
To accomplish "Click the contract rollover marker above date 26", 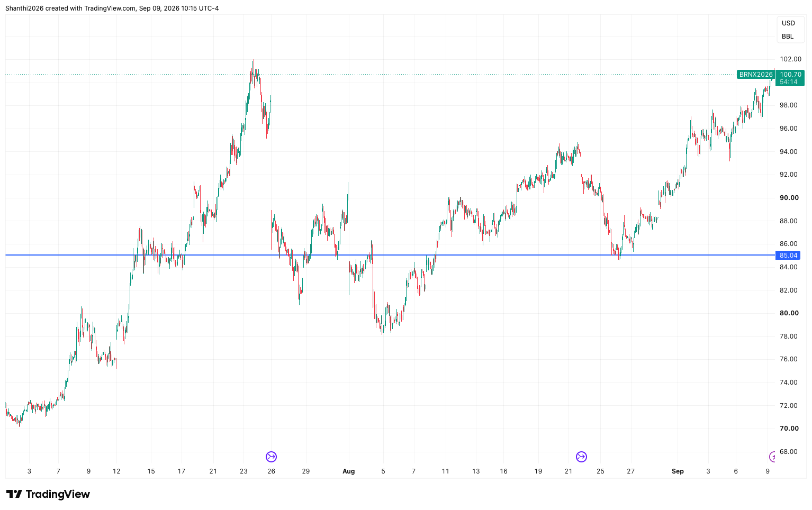I will tap(271, 457).
